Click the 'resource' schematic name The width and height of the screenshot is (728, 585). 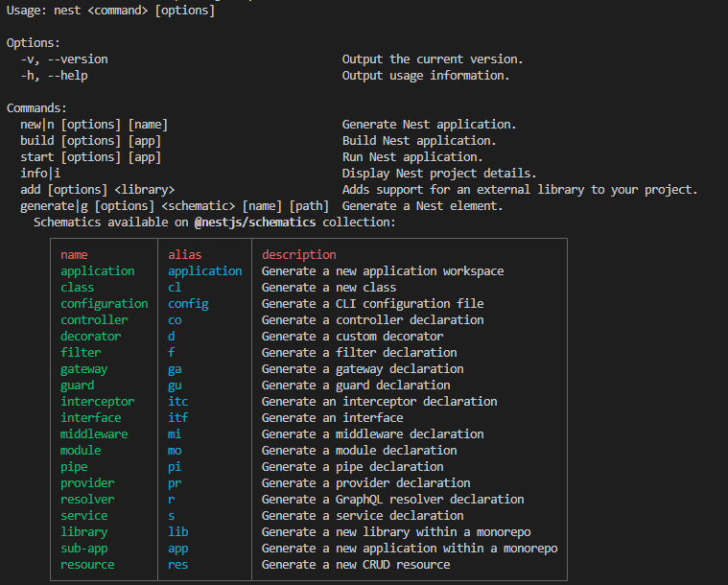87,565
